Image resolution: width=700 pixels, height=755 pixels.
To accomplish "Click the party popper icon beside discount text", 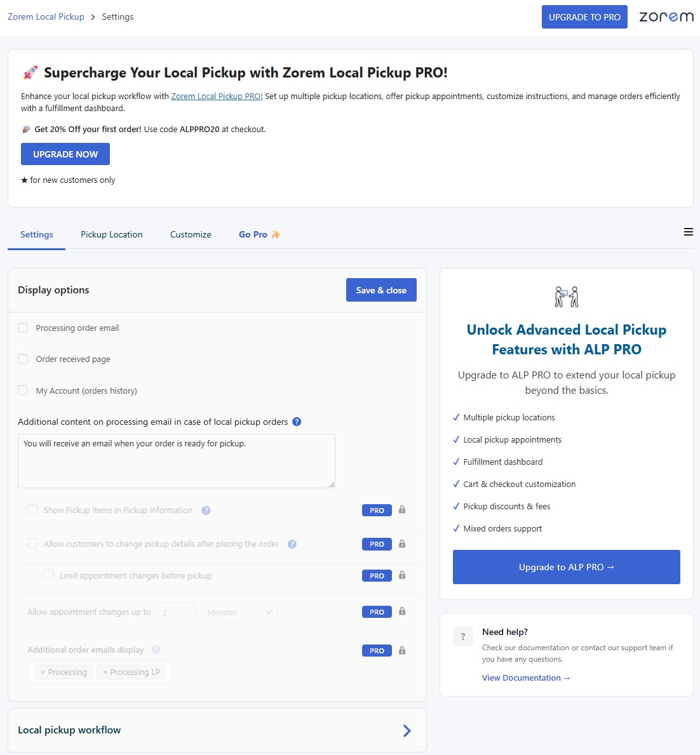I will click(27, 129).
